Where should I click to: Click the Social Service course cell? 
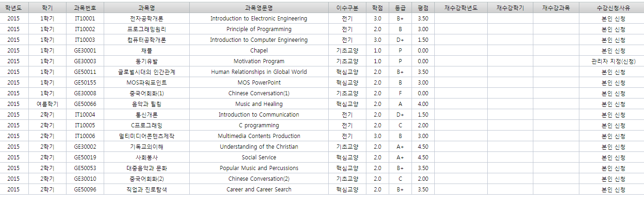click(x=259, y=158)
